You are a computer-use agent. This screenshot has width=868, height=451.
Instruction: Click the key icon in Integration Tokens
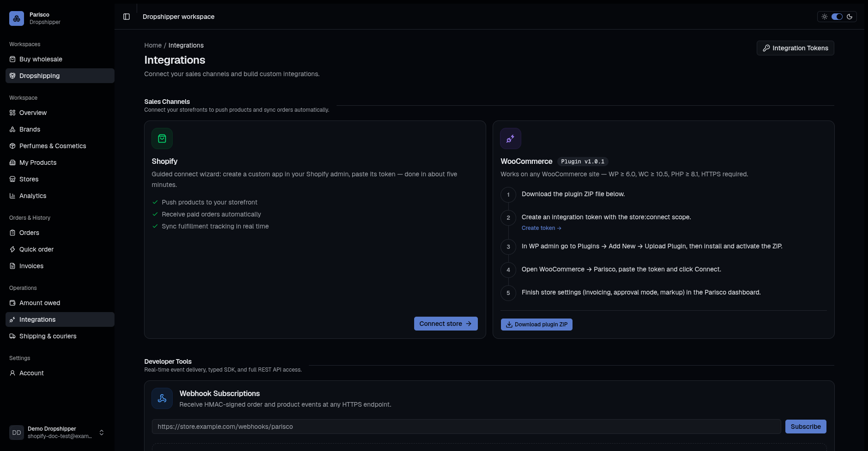click(x=766, y=48)
